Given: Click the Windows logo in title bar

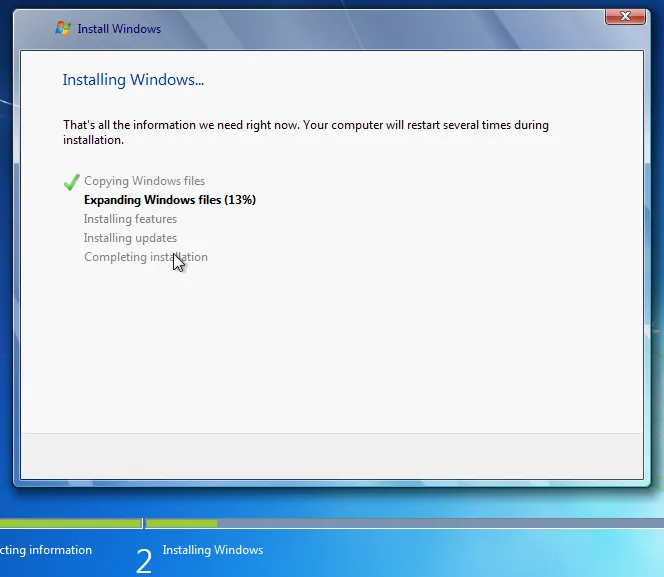Looking at the screenshot, I should pos(63,28).
